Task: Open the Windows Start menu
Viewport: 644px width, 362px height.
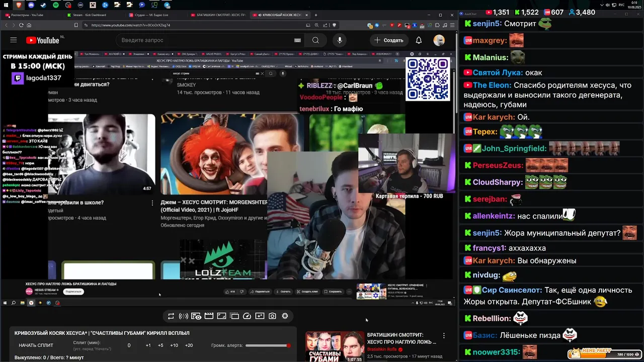Action: pyautogui.click(x=6, y=5)
